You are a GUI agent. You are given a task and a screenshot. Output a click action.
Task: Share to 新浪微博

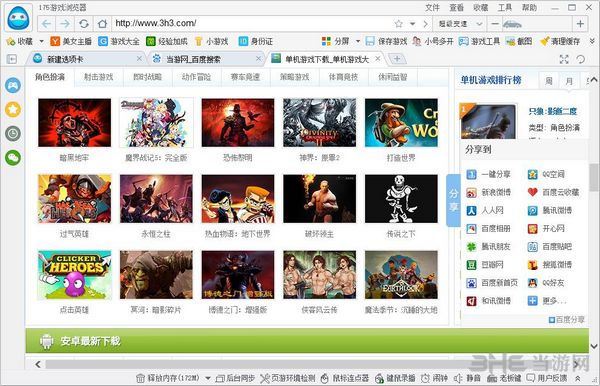click(488, 192)
